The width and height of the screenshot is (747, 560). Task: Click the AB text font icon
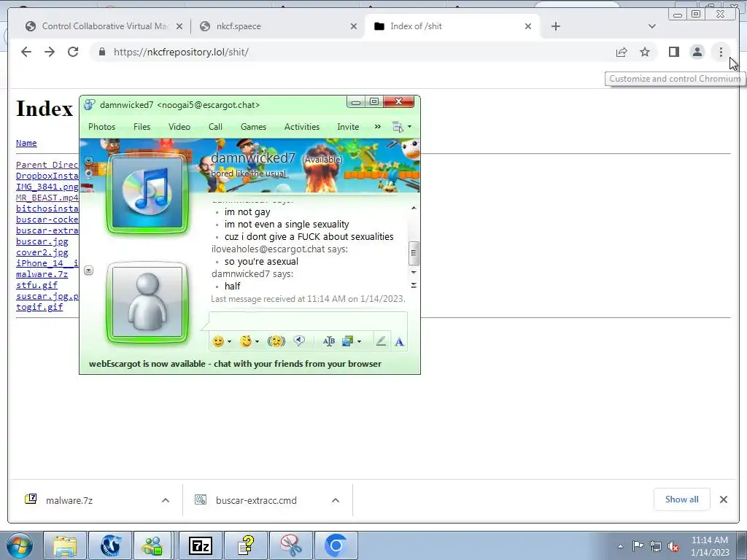(329, 341)
